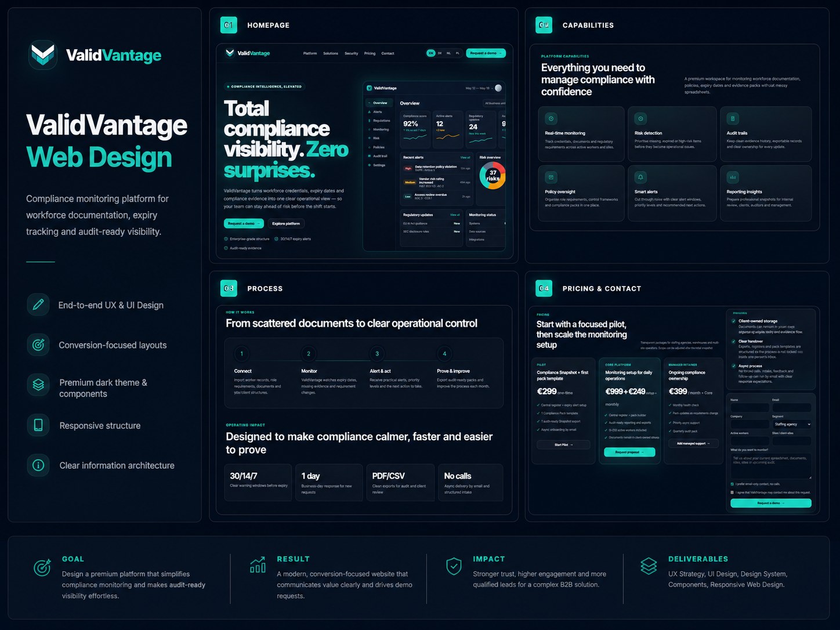Click step 1 Connect circle in process

pyautogui.click(x=241, y=353)
